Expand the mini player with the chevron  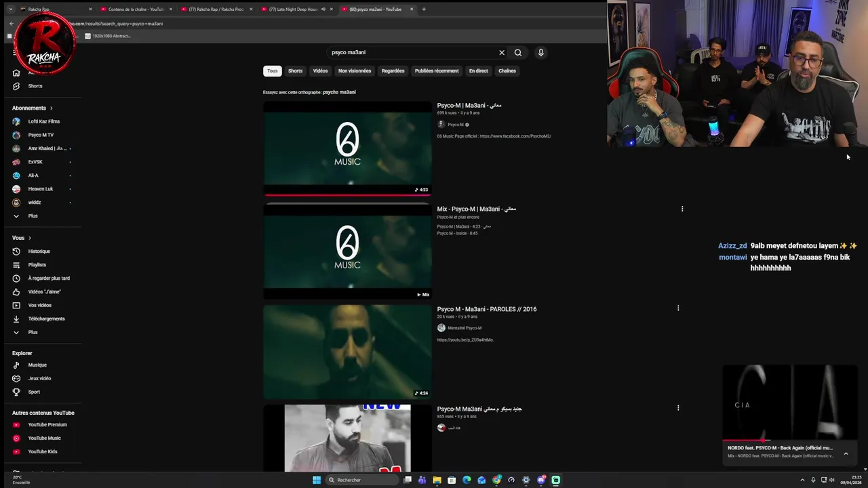click(x=846, y=453)
